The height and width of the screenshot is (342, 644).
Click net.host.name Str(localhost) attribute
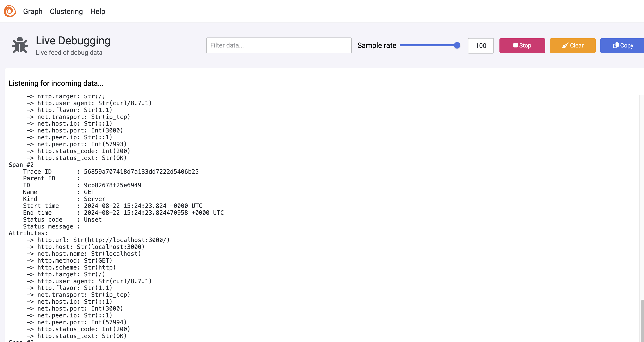point(84,254)
